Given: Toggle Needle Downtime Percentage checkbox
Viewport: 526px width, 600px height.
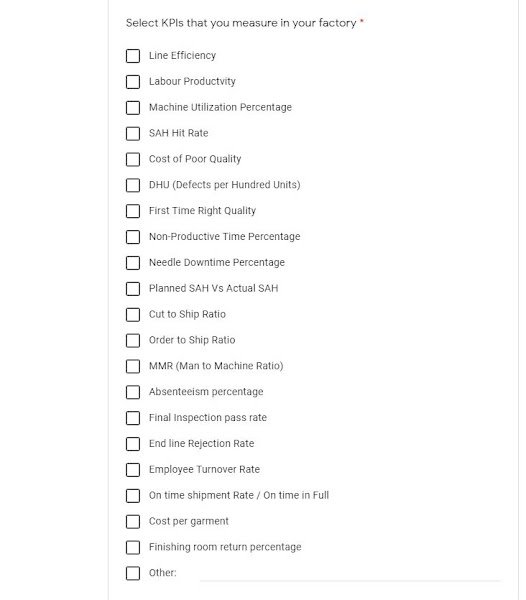Looking at the screenshot, I should (133, 263).
